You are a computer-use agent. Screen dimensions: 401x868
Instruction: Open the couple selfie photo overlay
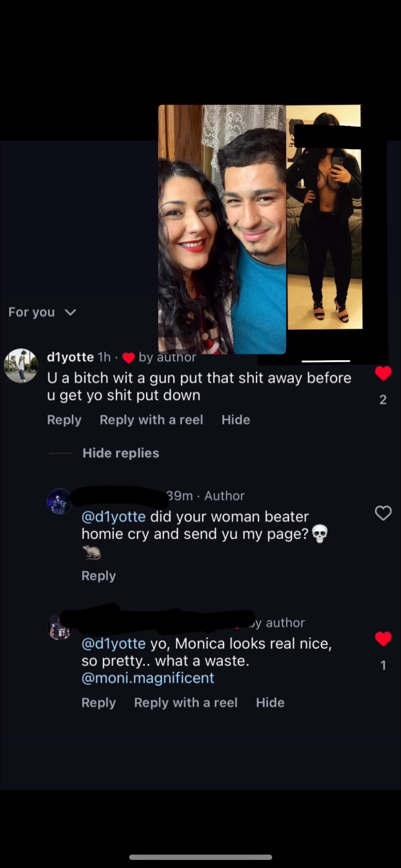click(222, 229)
